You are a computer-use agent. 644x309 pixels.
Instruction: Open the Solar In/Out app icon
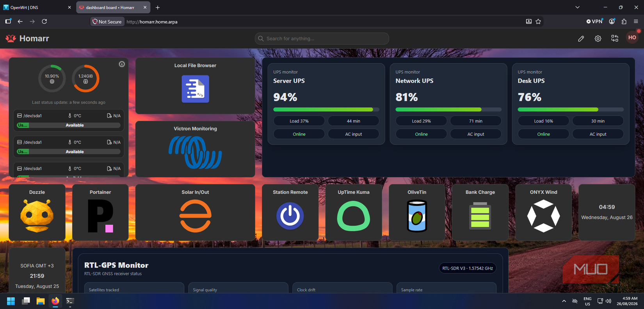pyautogui.click(x=195, y=216)
